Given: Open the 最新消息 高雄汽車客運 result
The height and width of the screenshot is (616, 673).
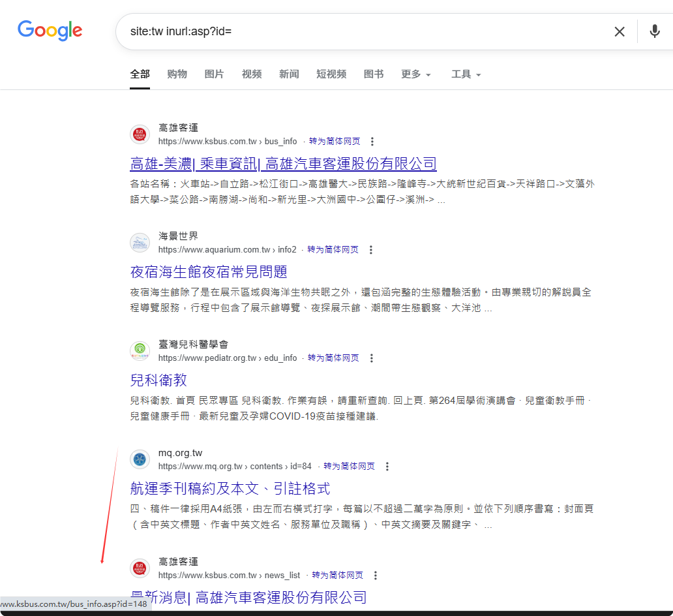Looking at the screenshot, I should 248,598.
